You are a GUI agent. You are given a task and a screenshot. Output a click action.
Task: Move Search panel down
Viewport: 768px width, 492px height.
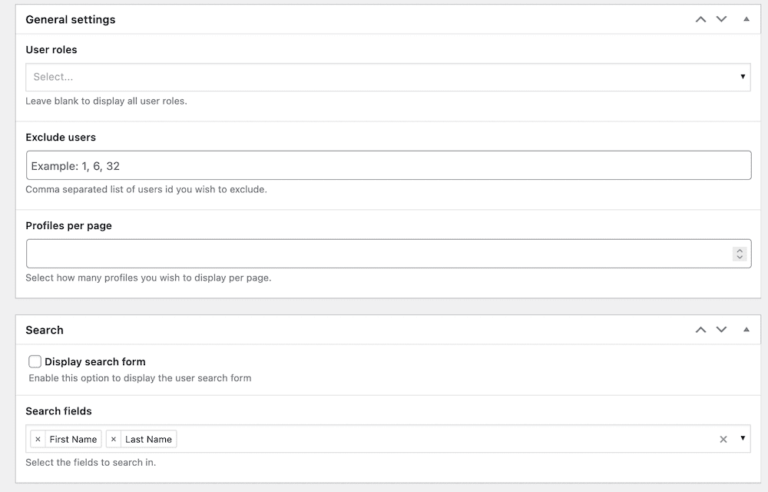point(721,330)
